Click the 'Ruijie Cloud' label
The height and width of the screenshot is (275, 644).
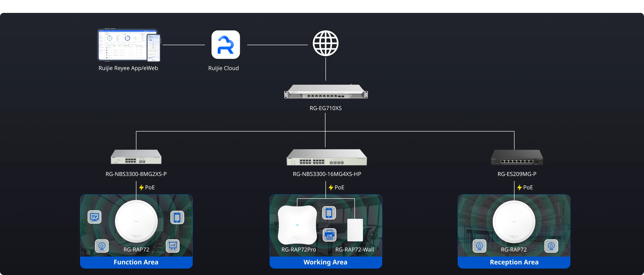tap(224, 68)
